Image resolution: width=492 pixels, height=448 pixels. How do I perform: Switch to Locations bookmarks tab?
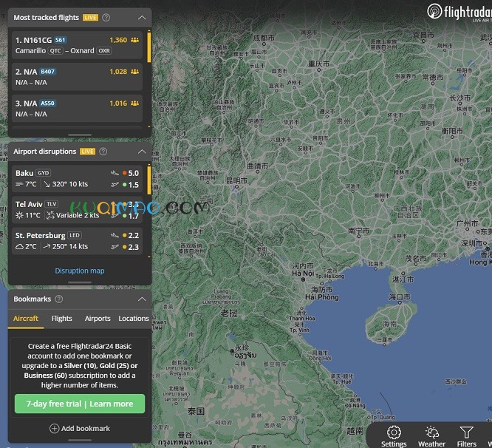pyautogui.click(x=134, y=319)
